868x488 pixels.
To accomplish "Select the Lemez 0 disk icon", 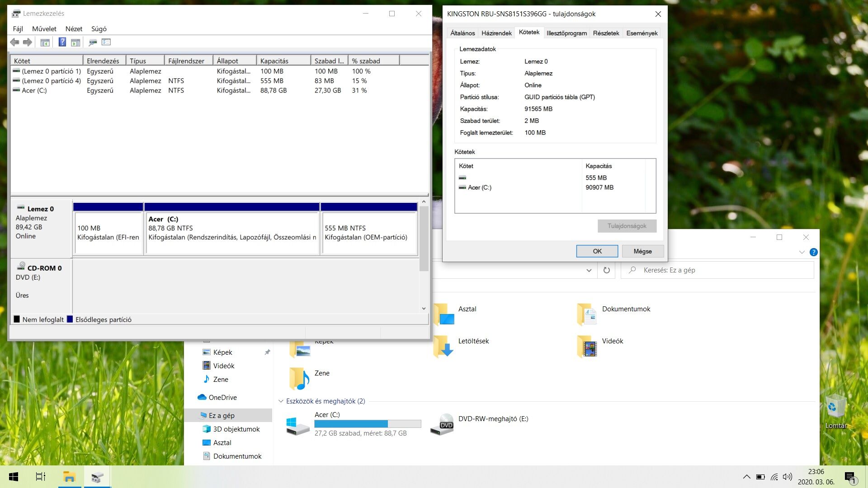I will point(21,208).
